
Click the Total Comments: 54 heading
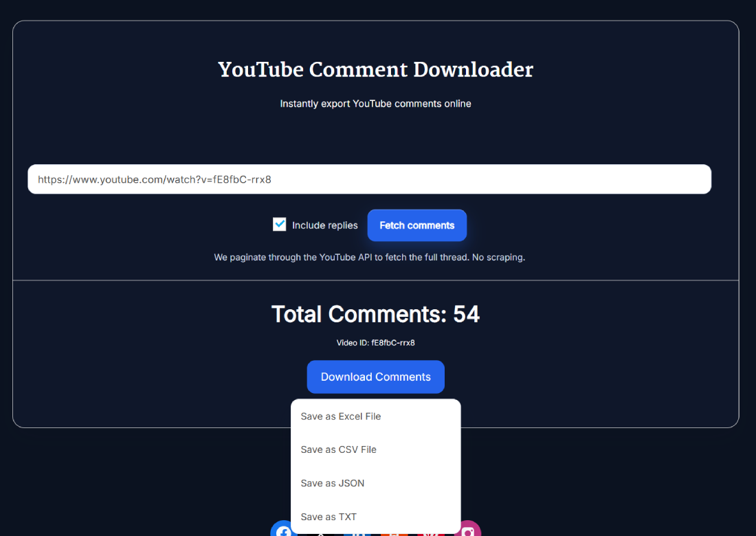point(375,314)
